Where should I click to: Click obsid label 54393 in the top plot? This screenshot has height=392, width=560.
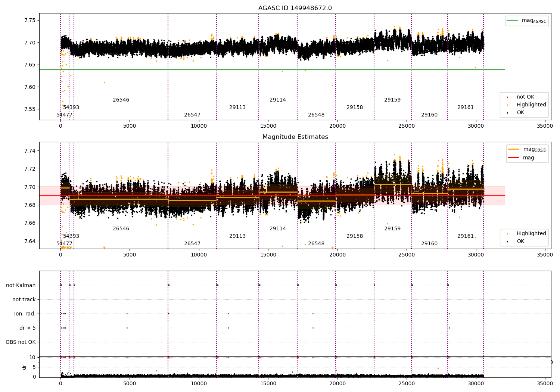point(71,108)
